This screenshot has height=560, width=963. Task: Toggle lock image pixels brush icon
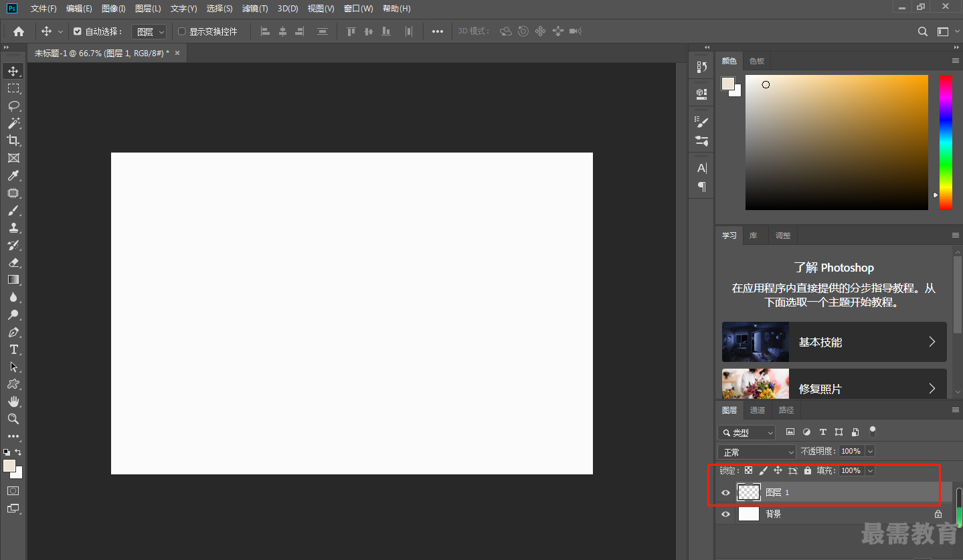763,470
